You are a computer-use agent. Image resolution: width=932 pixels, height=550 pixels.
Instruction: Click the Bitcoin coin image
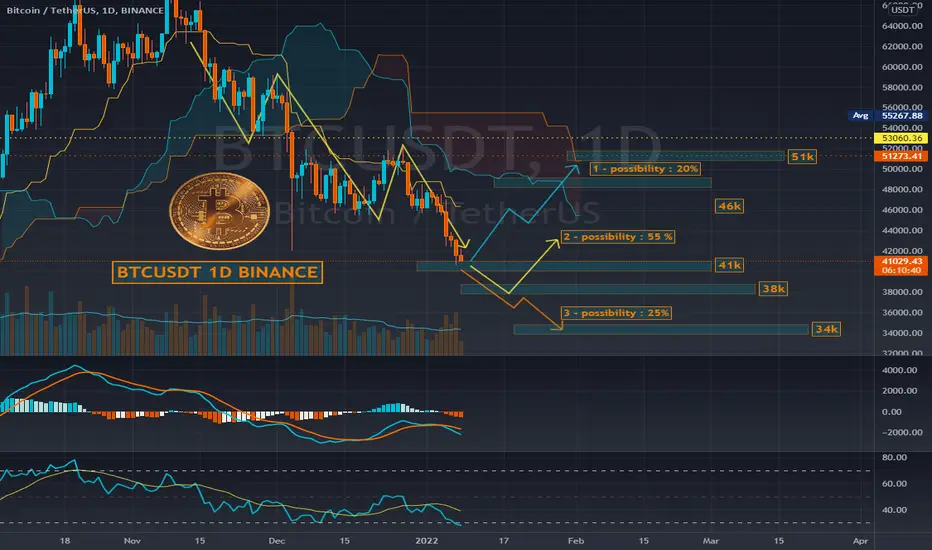[219, 210]
